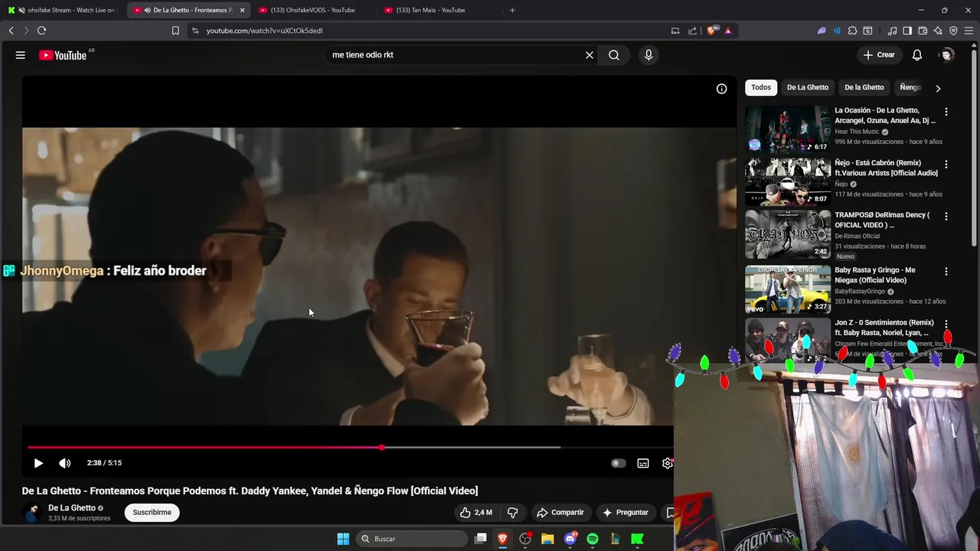Show the video info card icon
Viewport: 980px width, 551px height.
point(721,89)
